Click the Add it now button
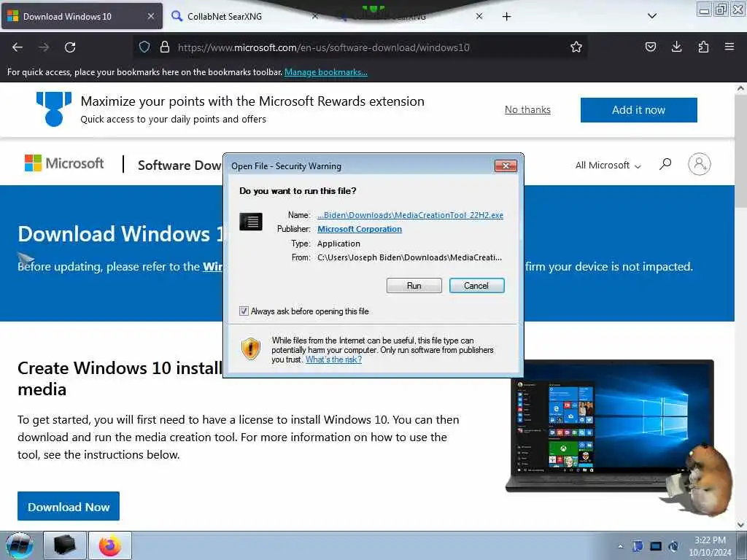The image size is (747, 560). tap(638, 110)
